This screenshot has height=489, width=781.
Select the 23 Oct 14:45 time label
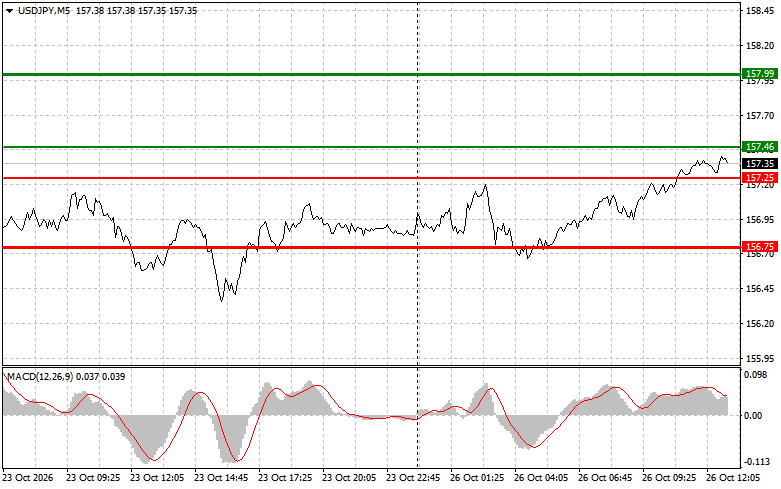point(221,478)
